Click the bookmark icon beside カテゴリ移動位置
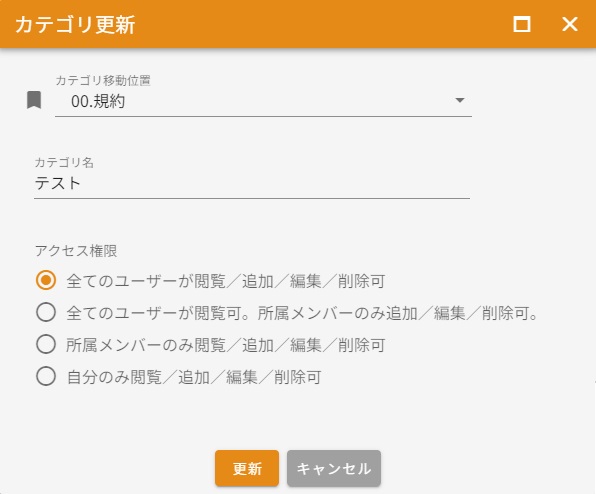The image size is (596, 494). pyautogui.click(x=34, y=100)
